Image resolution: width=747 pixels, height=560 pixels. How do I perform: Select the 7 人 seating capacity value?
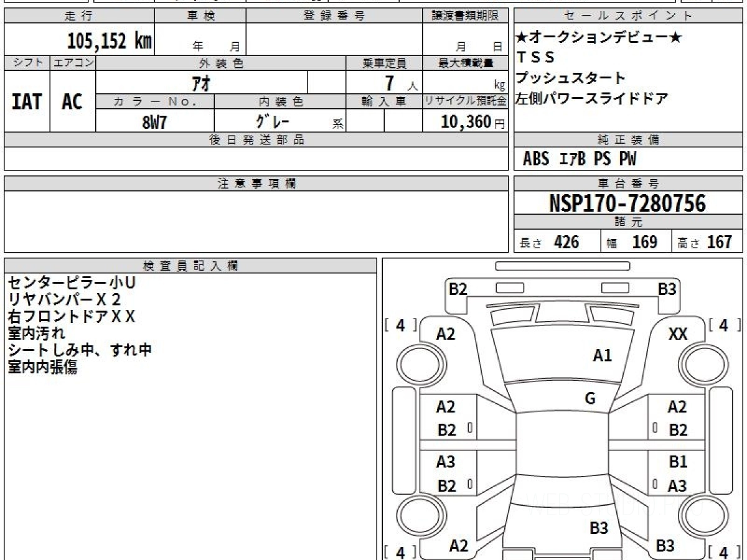click(400, 83)
